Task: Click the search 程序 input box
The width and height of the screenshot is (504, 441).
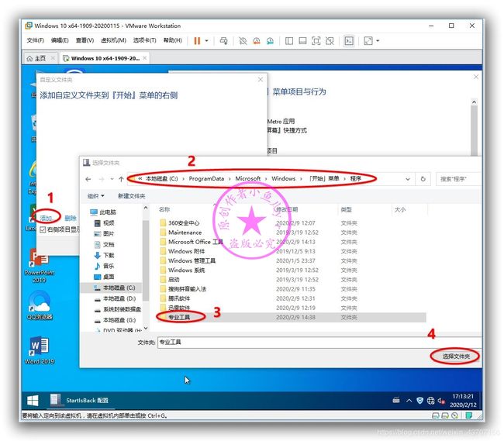Action: click(459, 179)
